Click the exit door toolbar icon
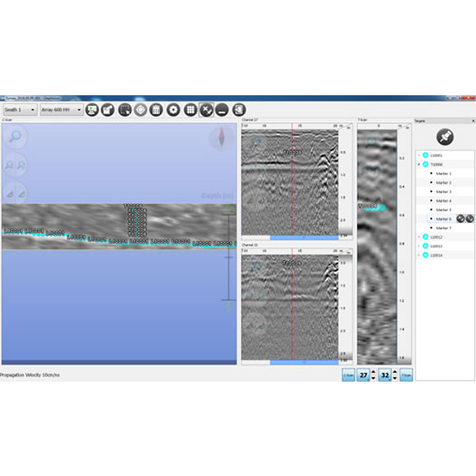 click(x=239, y=110)
